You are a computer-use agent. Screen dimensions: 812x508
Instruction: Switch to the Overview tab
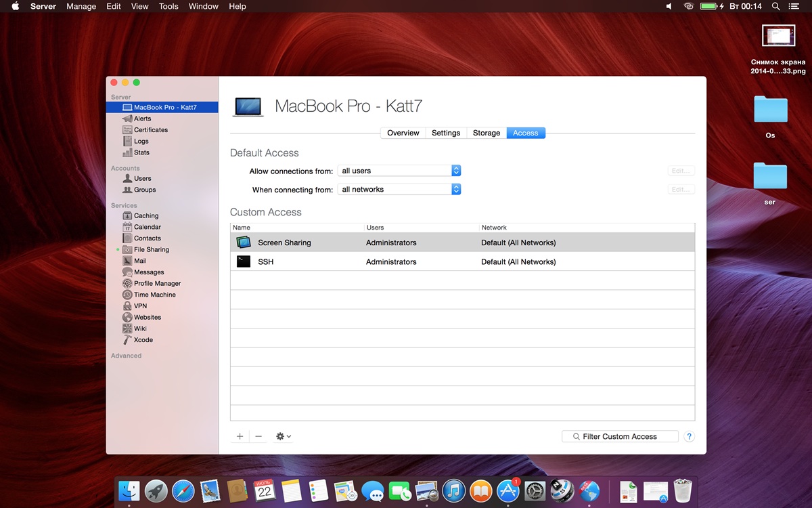[x=403, y=133]
